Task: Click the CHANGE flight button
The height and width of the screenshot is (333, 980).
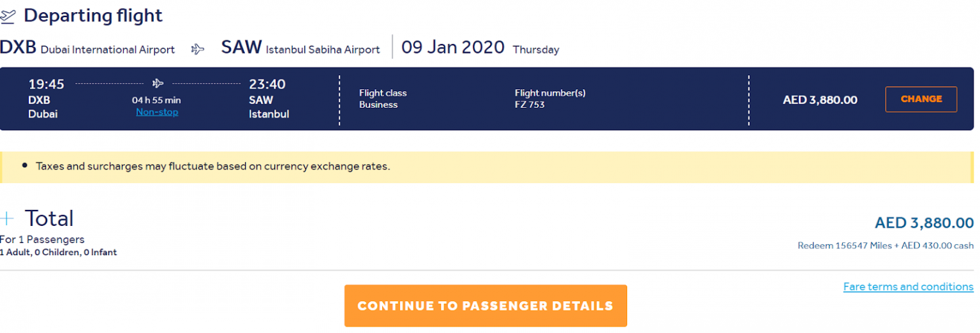Action: coord(921,99)
